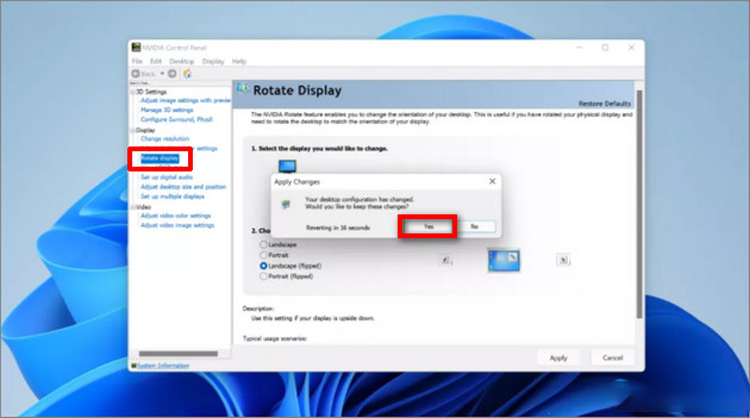
Task: Click the Cancel button
Action: (x=613, y=358)
